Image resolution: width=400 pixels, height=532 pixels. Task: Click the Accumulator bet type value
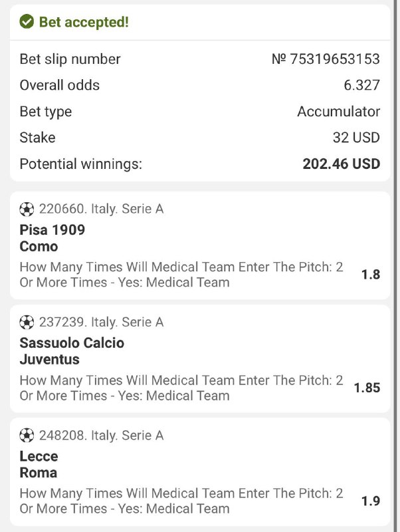coord(338,112)
